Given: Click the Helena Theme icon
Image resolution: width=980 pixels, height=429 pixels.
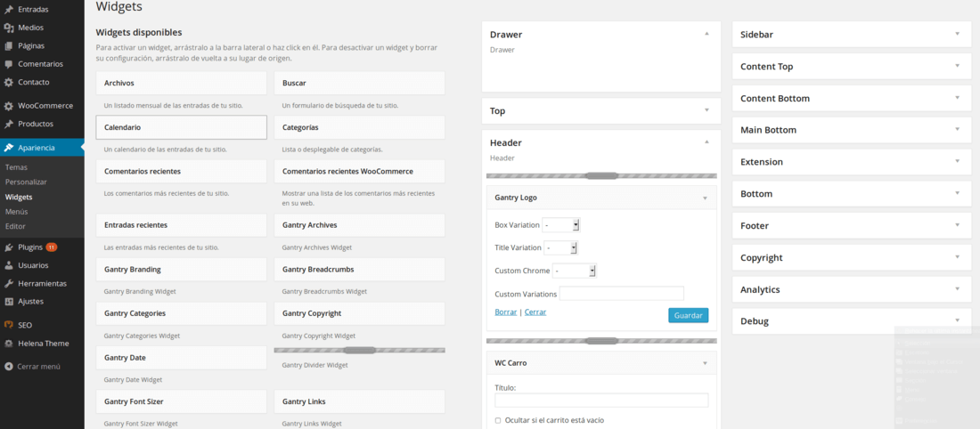Looking at the screenshot, I should 9,343.
